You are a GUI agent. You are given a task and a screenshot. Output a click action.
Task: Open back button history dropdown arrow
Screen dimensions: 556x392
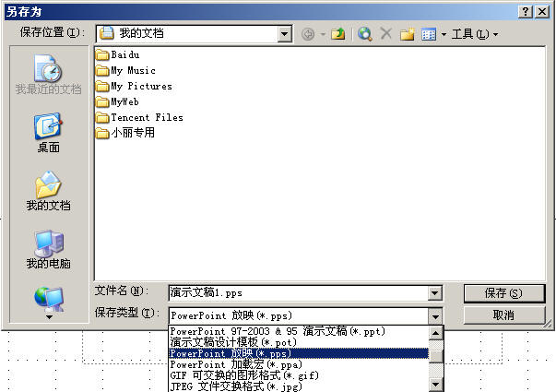pos(323,34)
